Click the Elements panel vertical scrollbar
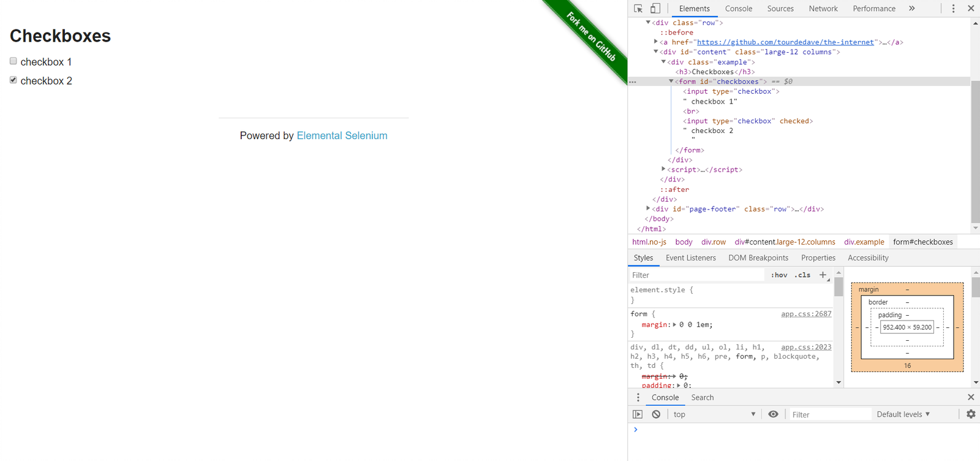The height and width of the screenshot is (461, 980). coord(975,151)
